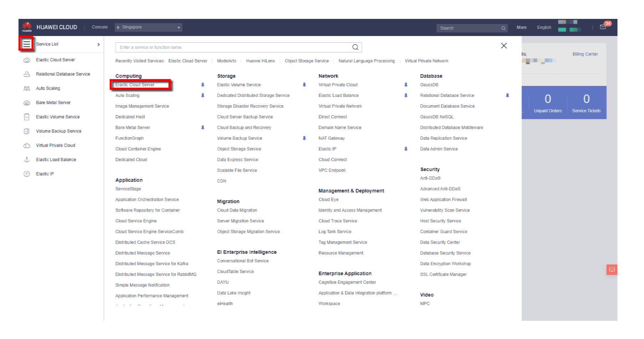Image resolution: width=644 pixels, height=339 pixels.
Task: Unpin Virtual Private Cloud in Network
Action: point(406,85)
